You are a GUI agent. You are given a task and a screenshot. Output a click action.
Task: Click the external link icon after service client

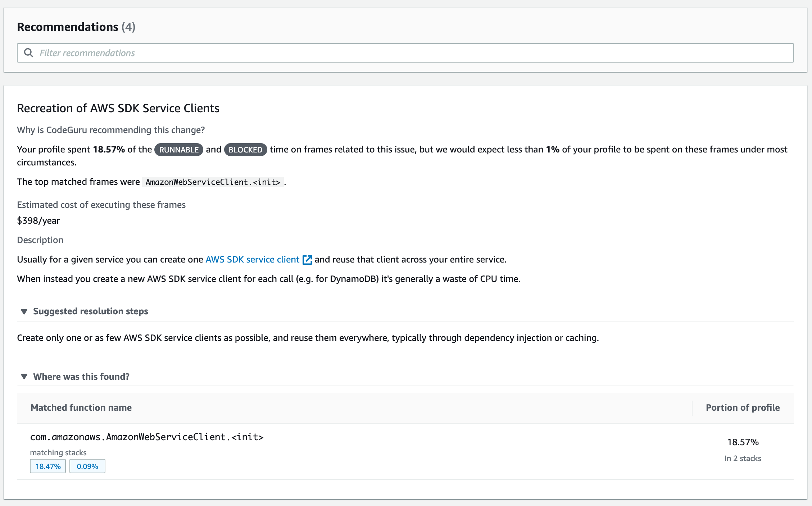307,260
